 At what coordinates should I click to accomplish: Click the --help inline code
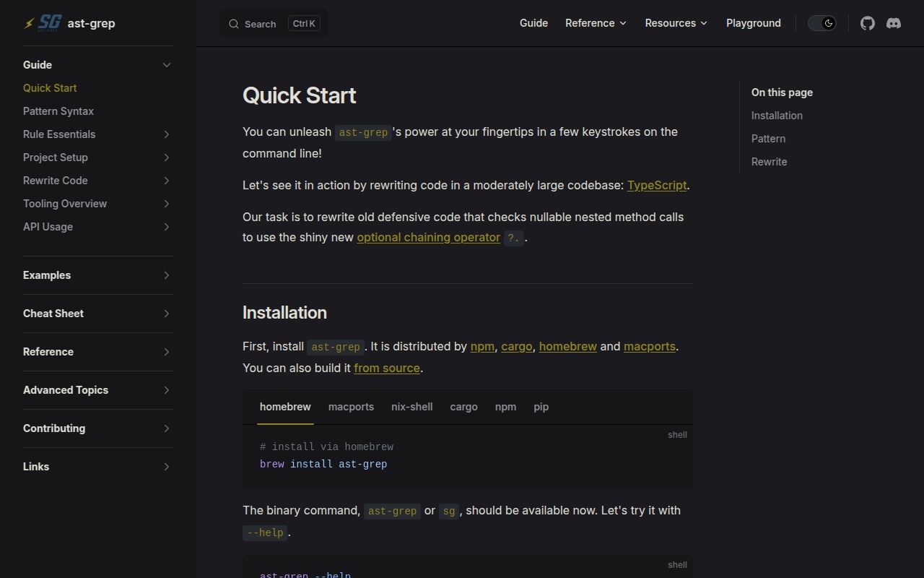pos(265,532)
